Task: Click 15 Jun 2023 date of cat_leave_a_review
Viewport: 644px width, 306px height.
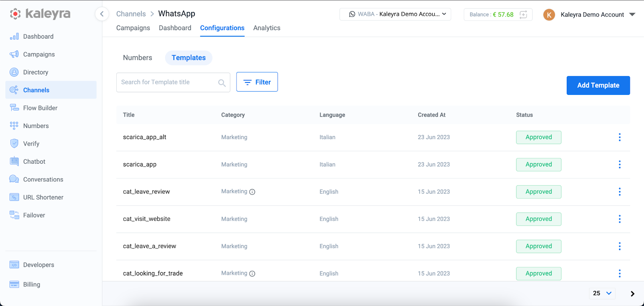Action: tap(434, 246)
